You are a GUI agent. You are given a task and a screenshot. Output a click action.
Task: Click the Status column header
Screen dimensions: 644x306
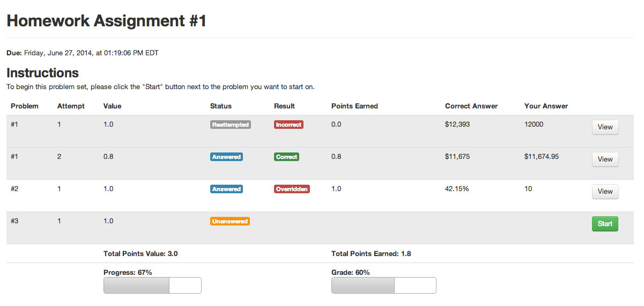tap(221, 106)
